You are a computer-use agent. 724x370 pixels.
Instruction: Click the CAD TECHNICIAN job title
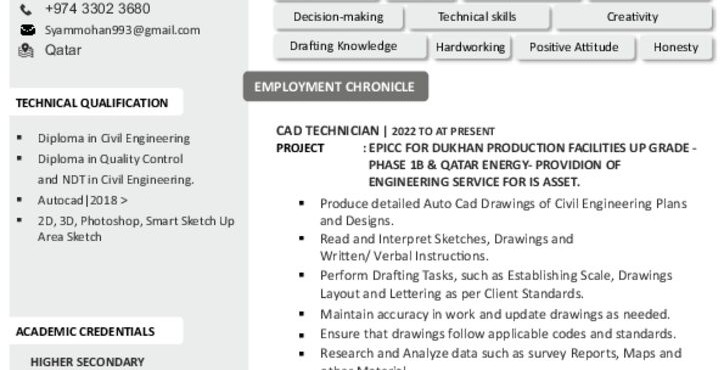(327, 131)
